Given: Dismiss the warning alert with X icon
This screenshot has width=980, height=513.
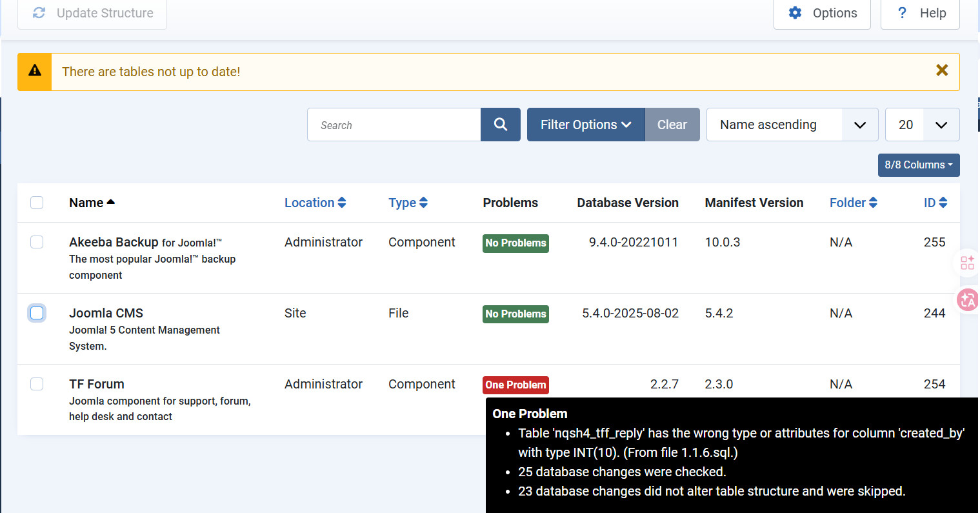Looking at the screenshot, I should click(x=942, y=71).
